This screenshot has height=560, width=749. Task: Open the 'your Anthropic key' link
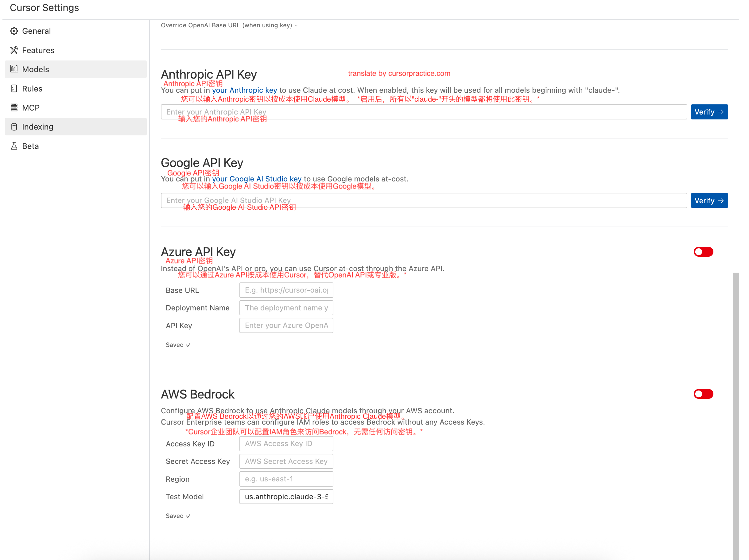[244, 90]
